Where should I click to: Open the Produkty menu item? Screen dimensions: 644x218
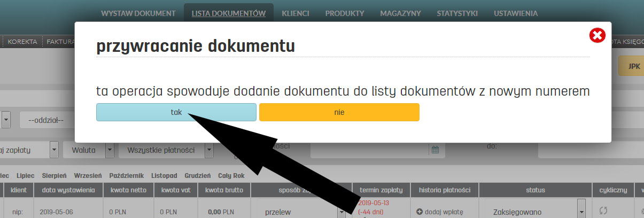click(345, 13)
